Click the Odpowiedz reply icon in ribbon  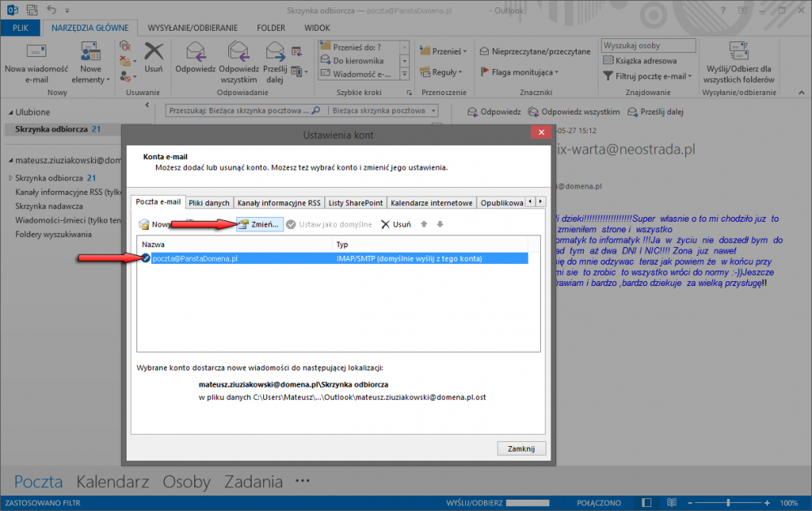(x=195, y=58)
